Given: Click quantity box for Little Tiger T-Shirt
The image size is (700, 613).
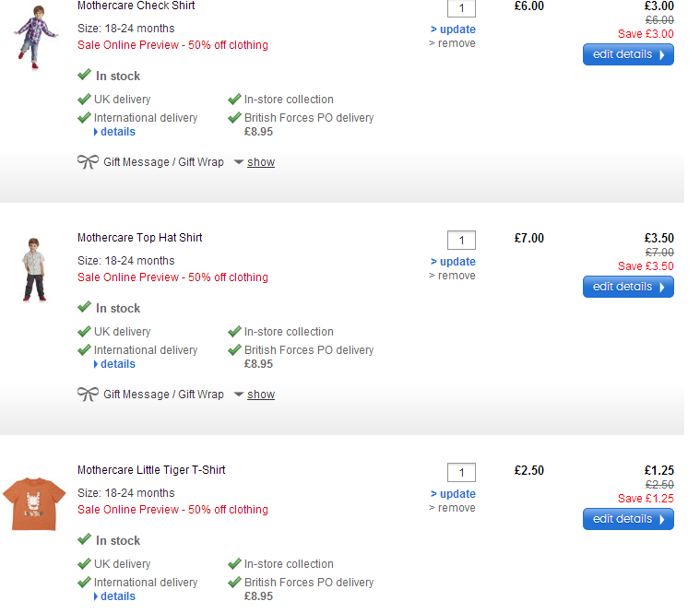Looking at the screenshot, I should point(461,473).
